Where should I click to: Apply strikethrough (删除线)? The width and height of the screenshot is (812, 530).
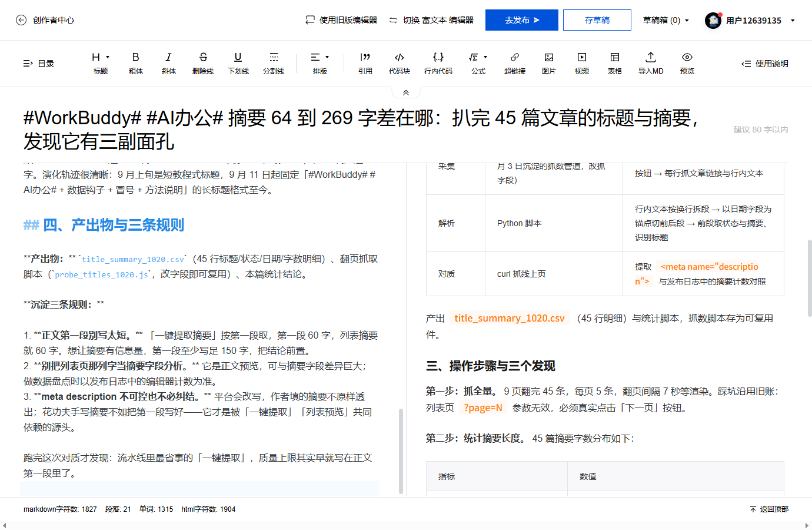point(203,63)
